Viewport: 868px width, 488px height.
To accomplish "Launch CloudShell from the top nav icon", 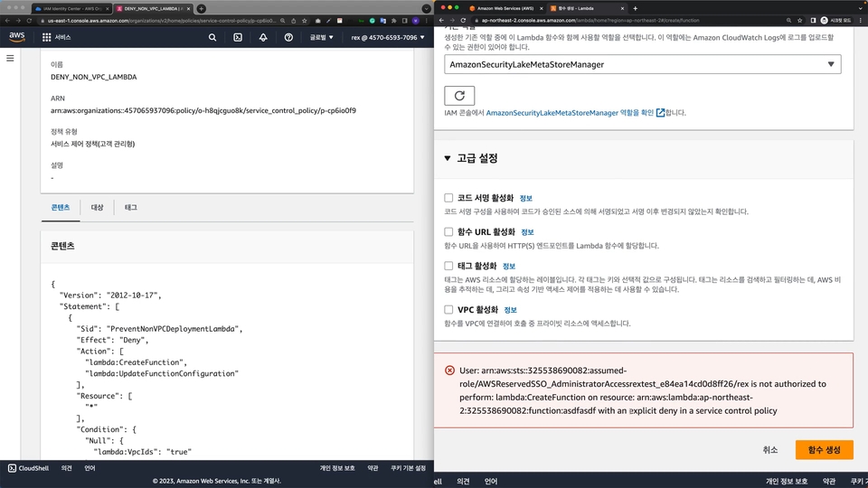I will pos(238,37).
